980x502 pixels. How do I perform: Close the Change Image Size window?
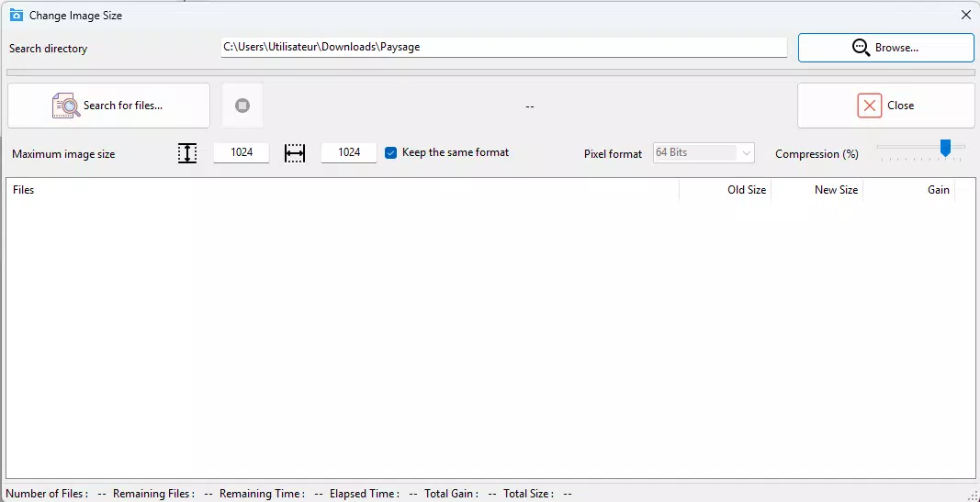[x=965, y=15]
